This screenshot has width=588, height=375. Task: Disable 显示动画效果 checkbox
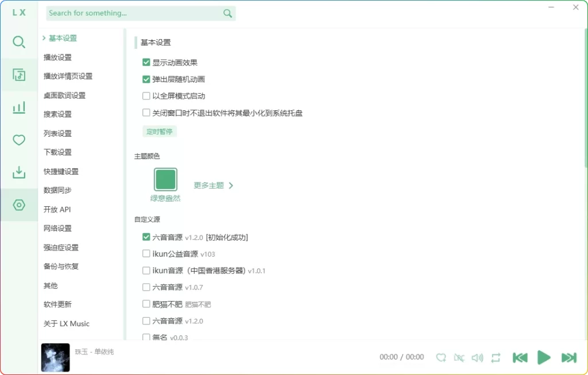[x=146, y=62]
